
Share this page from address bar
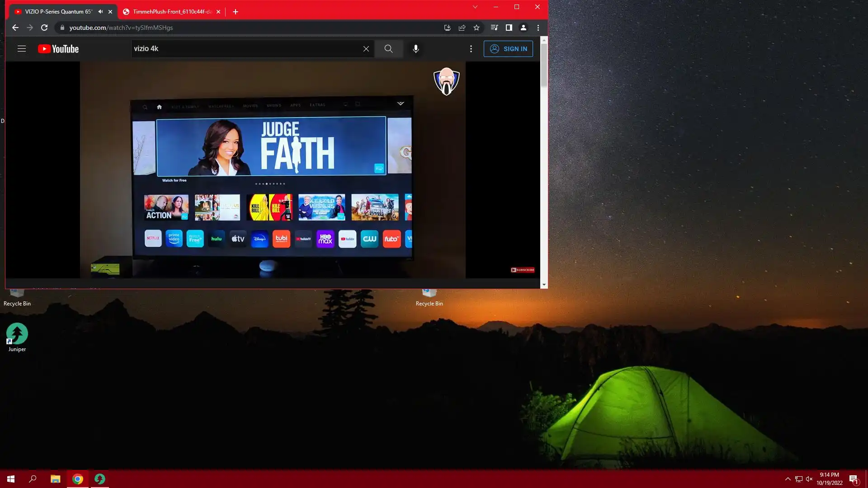coord(462,28)
